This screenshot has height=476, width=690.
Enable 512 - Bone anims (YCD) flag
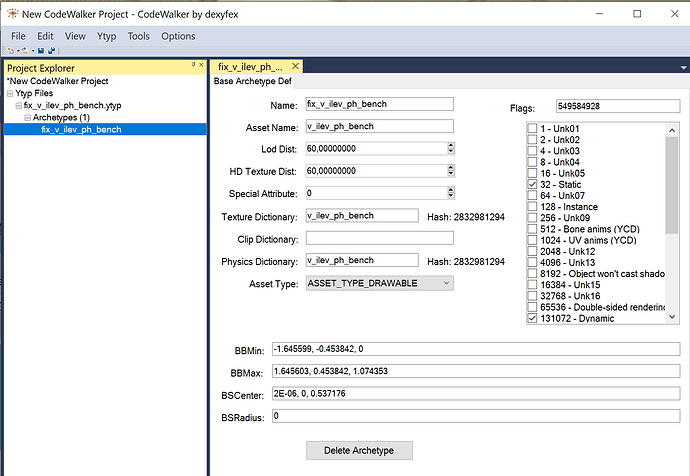pos(532,229)
